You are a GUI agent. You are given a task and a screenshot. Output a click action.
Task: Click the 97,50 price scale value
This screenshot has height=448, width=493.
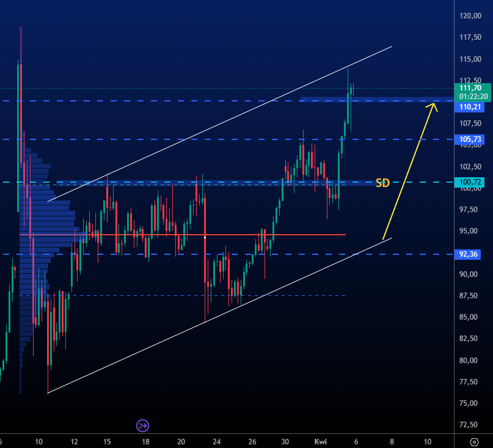pyautogui.click(x=468, y=210)
